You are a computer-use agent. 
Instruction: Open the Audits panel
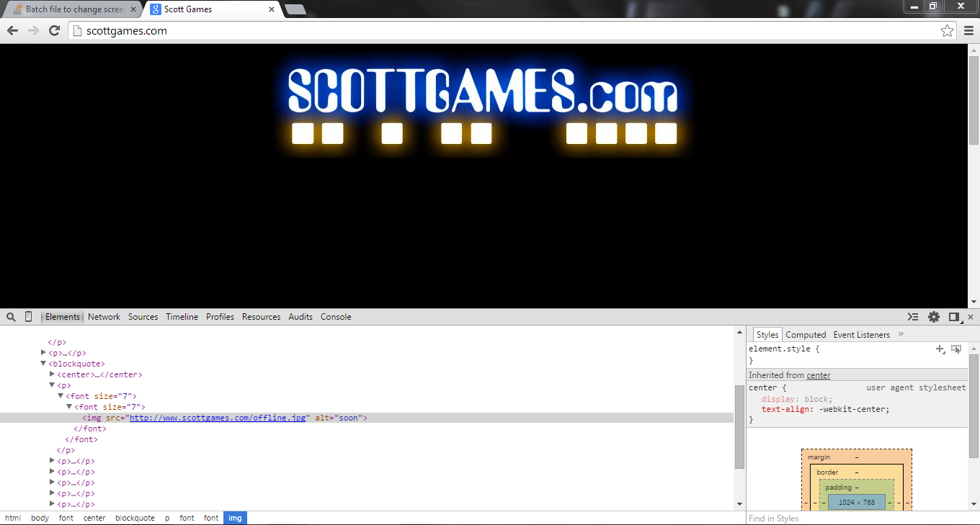300,317
